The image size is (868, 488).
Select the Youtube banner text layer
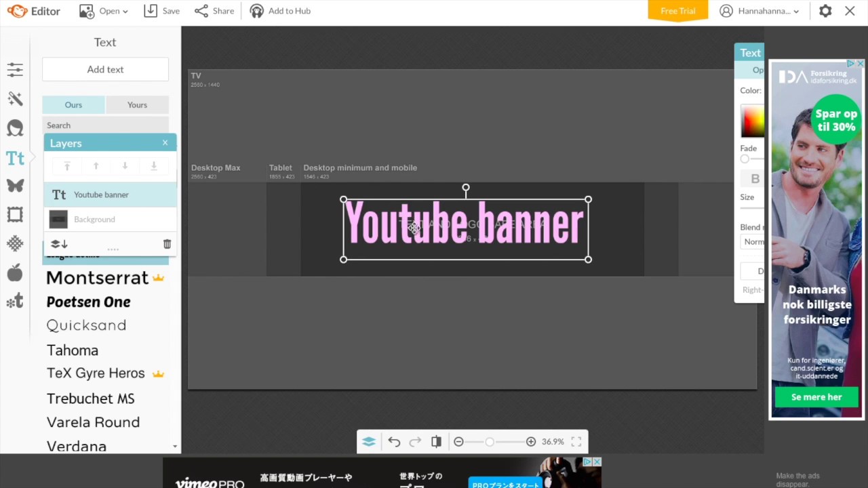point(110,195)
